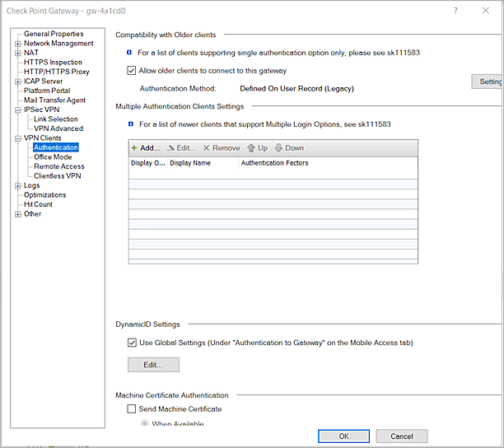Click the Settings button at right
Screen dimensions: 504x448
click(488, 82)
